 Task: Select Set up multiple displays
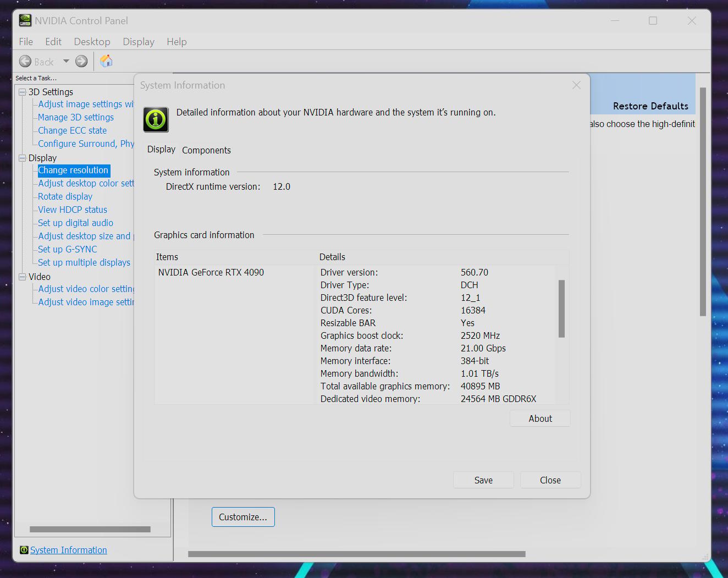click(84, 262)
